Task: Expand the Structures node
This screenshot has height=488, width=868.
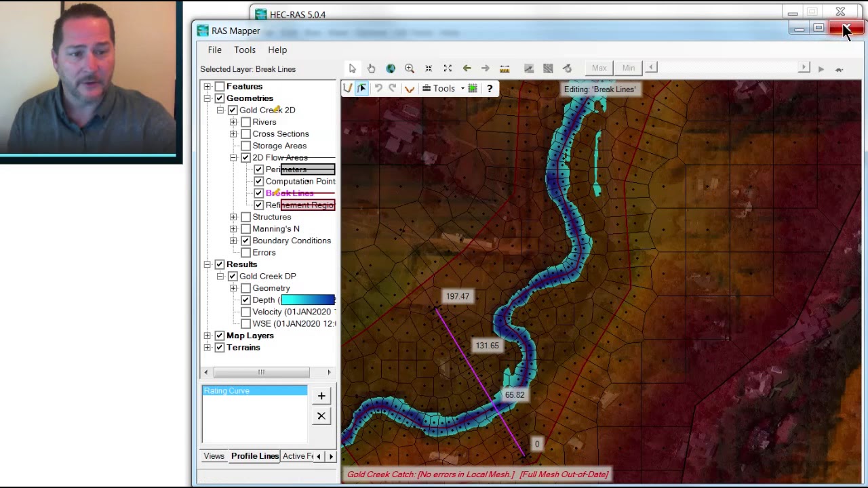Action: (233, 217)
